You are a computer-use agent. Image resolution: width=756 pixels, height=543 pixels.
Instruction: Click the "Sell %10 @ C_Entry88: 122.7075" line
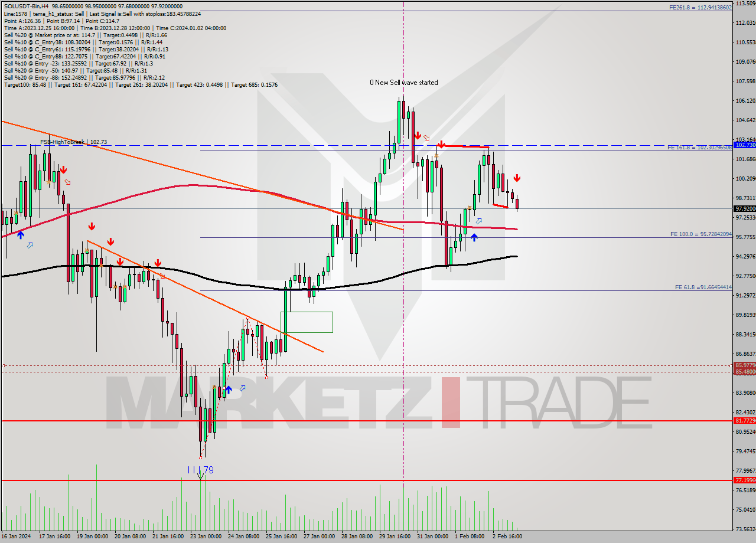pos(84,56)
